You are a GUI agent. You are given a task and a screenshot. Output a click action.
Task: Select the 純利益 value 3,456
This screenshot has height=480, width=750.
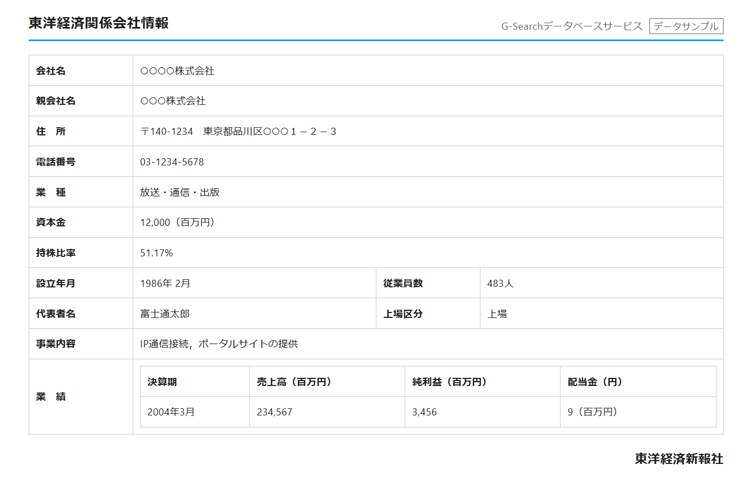pos(425,411)
